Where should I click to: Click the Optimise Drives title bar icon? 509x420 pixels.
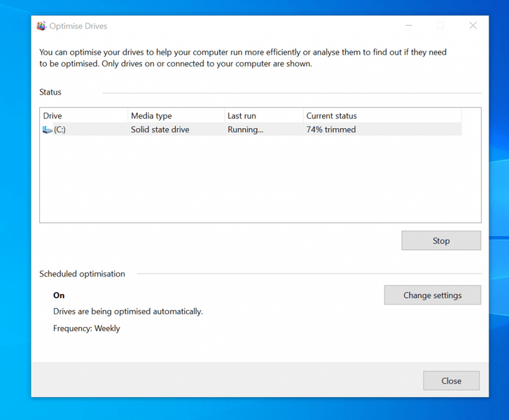click(41, 26)
